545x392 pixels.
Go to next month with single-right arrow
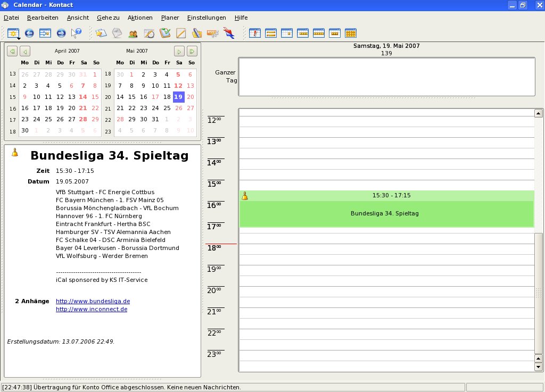coord(179,52)
